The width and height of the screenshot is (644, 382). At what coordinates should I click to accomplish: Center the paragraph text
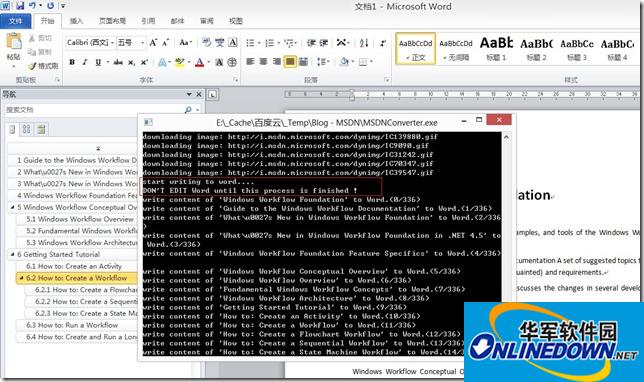tap(263, 62)
